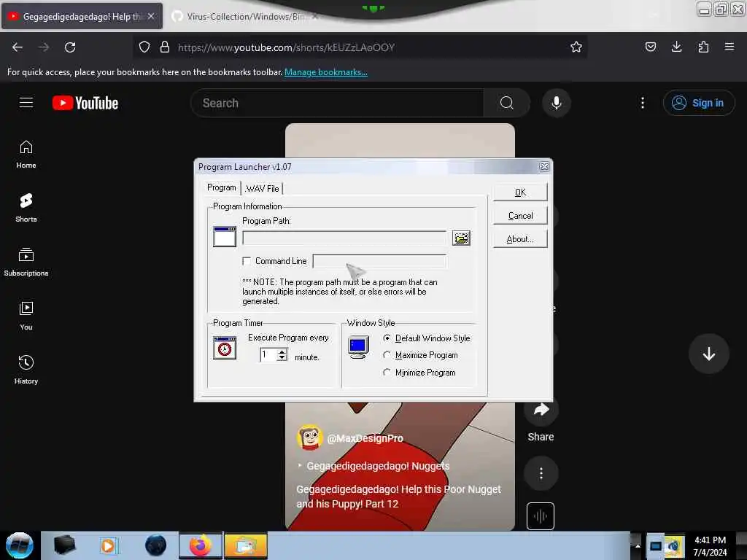Click the Firefox taskbar icon
747x560 pixels.
201,545
